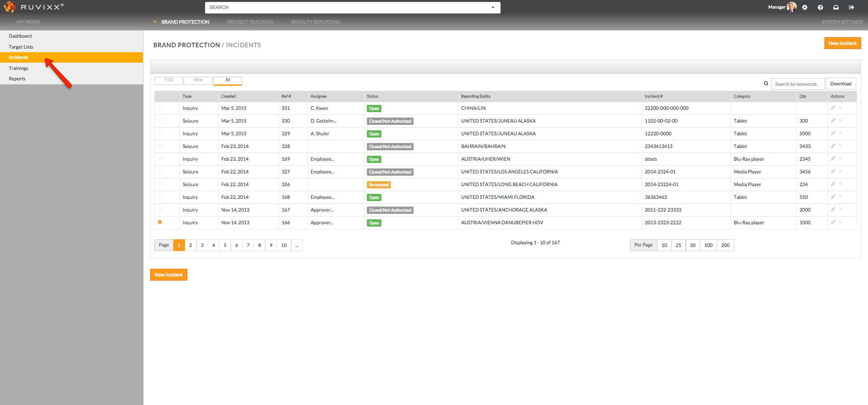Set results per page to 50

tap(692, 245)
